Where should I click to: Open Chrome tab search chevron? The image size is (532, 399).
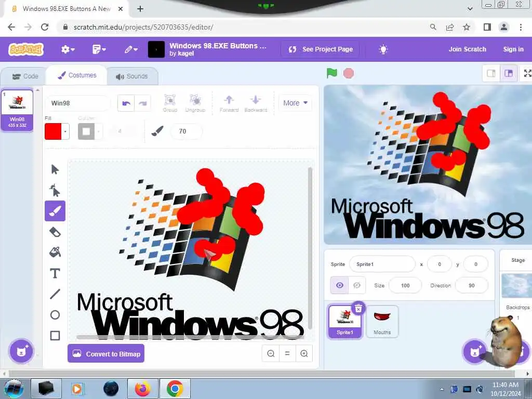470,9
